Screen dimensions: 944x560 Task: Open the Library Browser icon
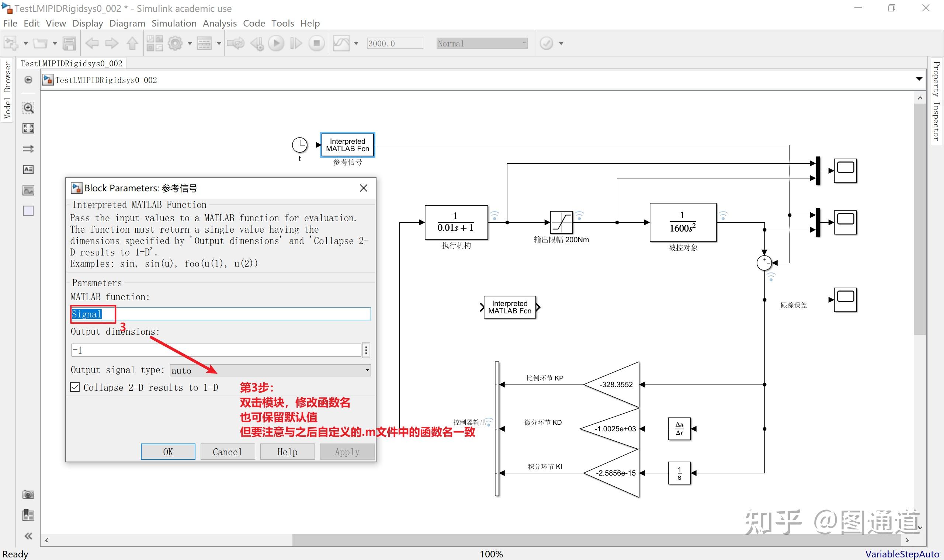(x=155, y=44)
